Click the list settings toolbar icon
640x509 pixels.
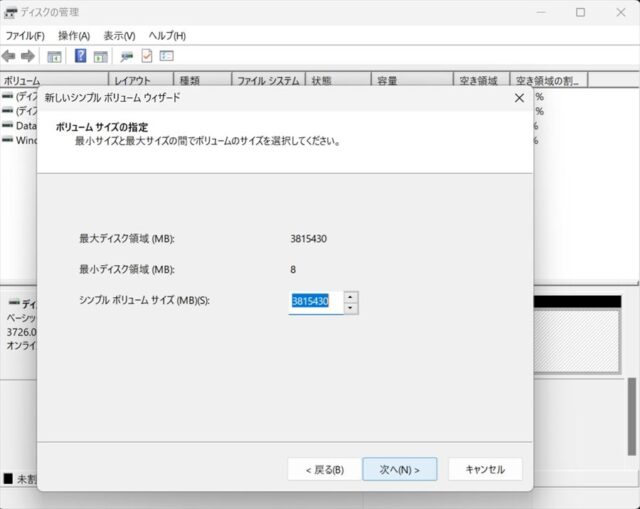click(167, 56)
